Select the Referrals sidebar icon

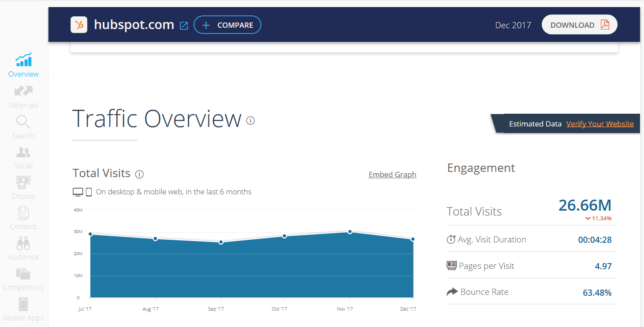pyautogui.click(x=23, y=90)
